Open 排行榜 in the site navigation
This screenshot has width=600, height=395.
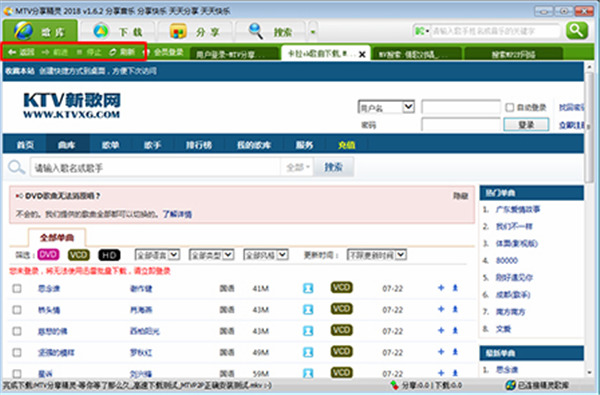pyautogui.click(x=199, y=145)
